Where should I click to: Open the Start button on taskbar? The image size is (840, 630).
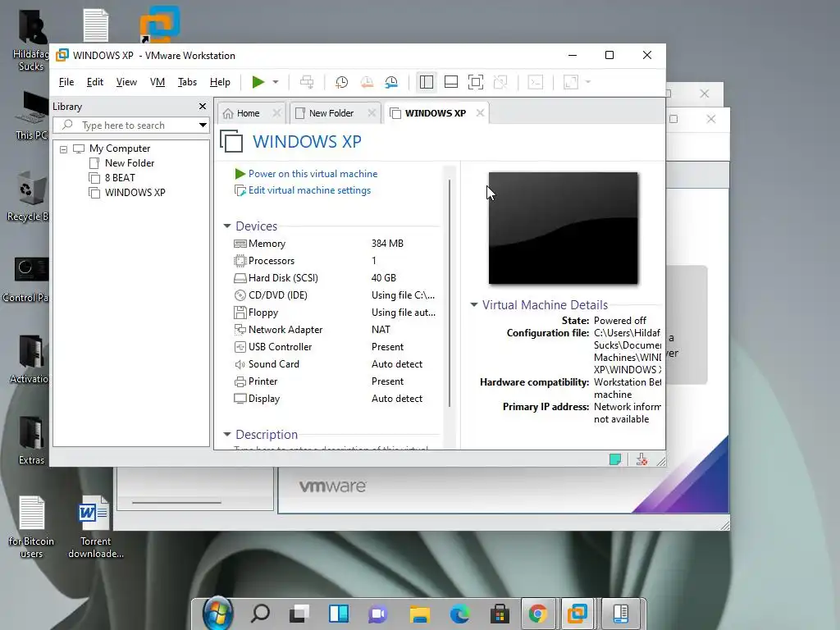pos(217,614)
